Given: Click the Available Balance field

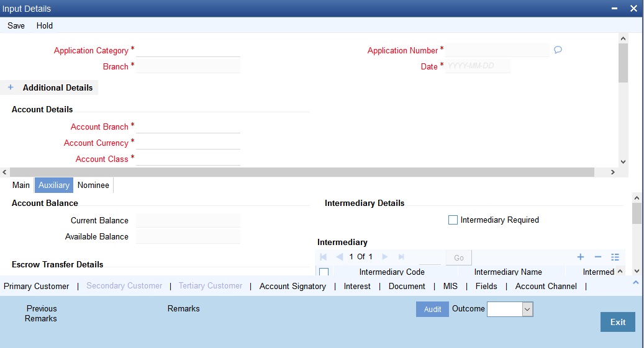Looking at the screenshot, I should (188, 236).
